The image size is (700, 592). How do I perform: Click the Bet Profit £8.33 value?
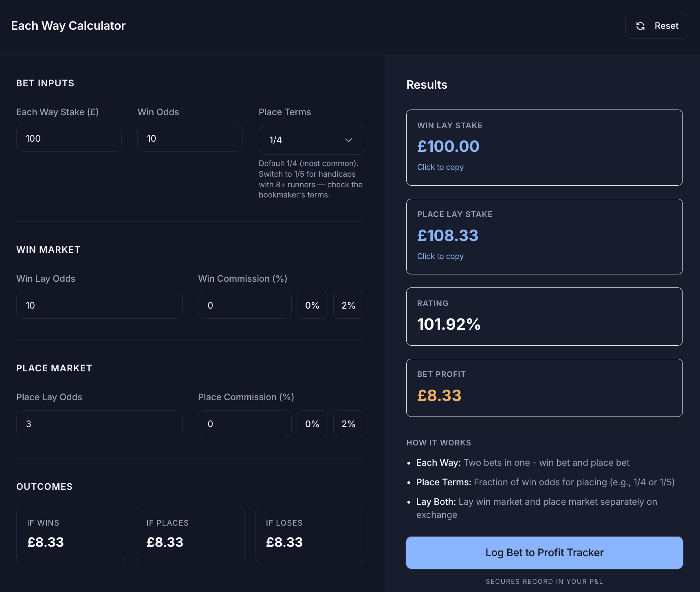coord(439,395)
